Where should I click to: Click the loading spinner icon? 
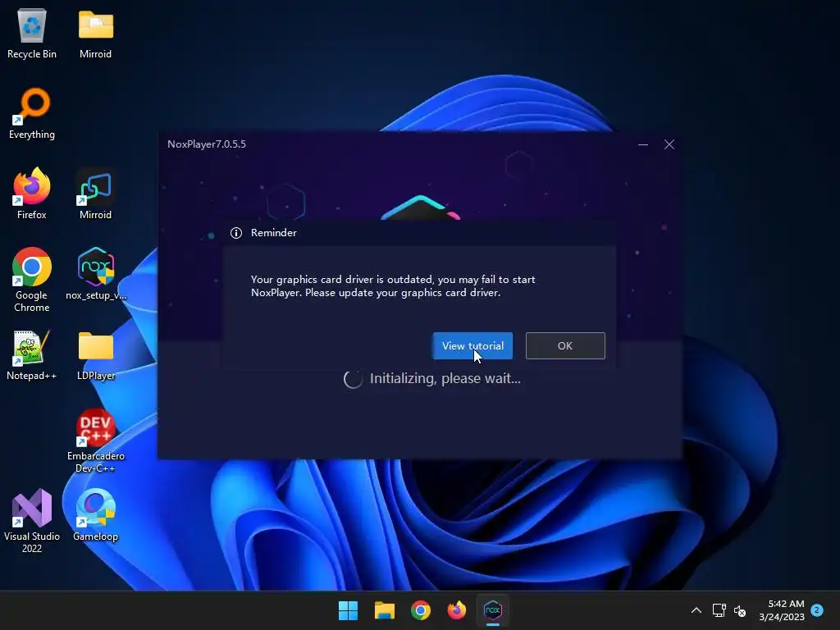(x=353, y=379)
